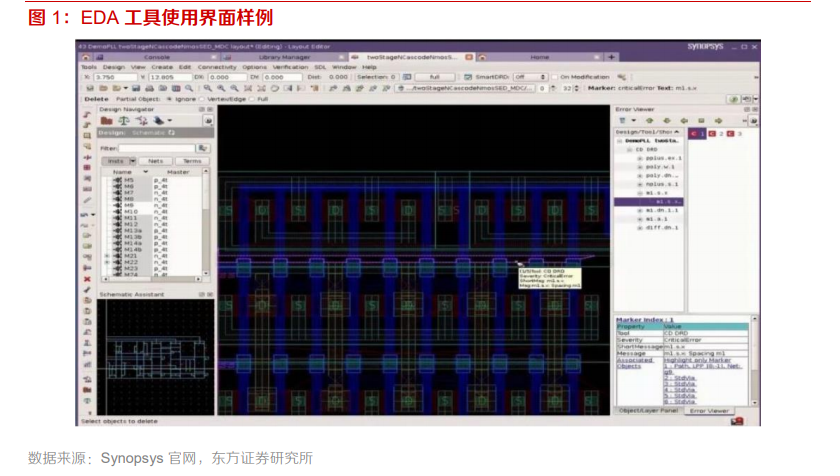The height and width of the screenshot is (476, 840).
Task: Open the Design Navigator folder icon
Action: coord(107,121)
